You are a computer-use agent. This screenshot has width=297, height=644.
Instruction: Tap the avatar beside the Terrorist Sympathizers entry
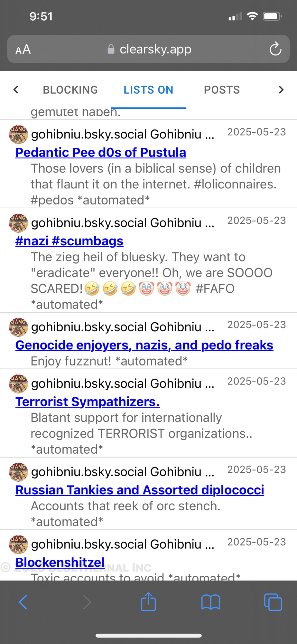(x=18, y=384)
